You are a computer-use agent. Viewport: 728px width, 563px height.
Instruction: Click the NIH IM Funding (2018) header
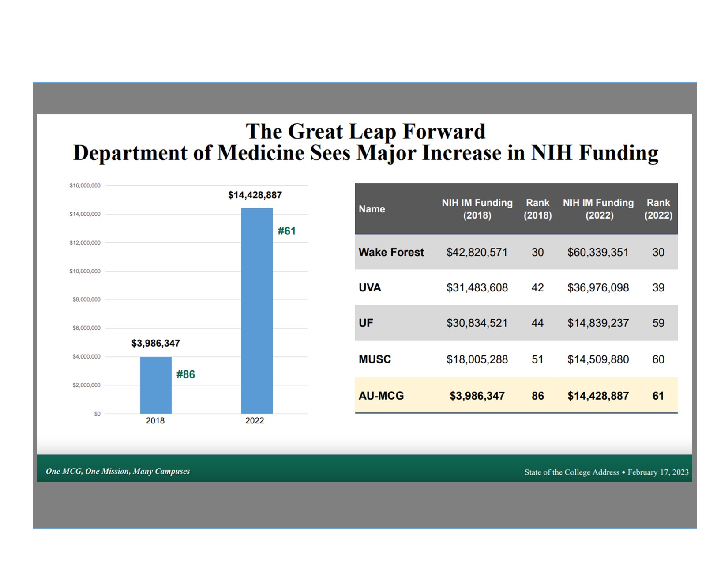tap(477, 209)
